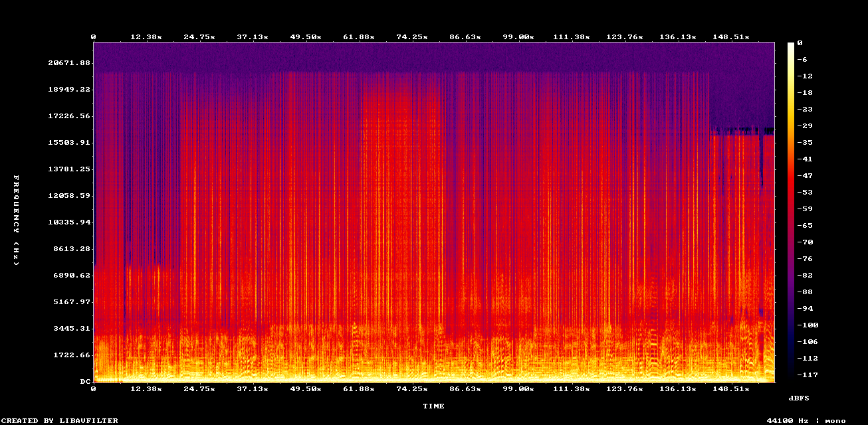Select the 74.25s timestamp label
This screenshot has width=868, height=425.
(411, 37)
